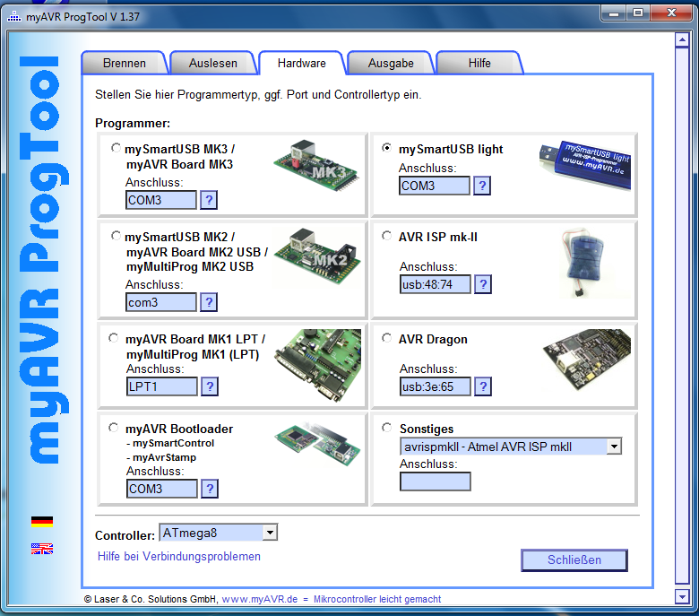Select Sonstiges programmer radio button
This screenshot has height=616, width=699.
387,428
